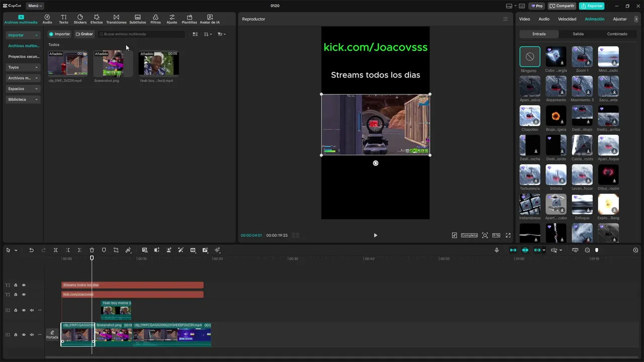Click the play button in the player
This screenshot has height=362, width=644.
click(x=375, y=235)
